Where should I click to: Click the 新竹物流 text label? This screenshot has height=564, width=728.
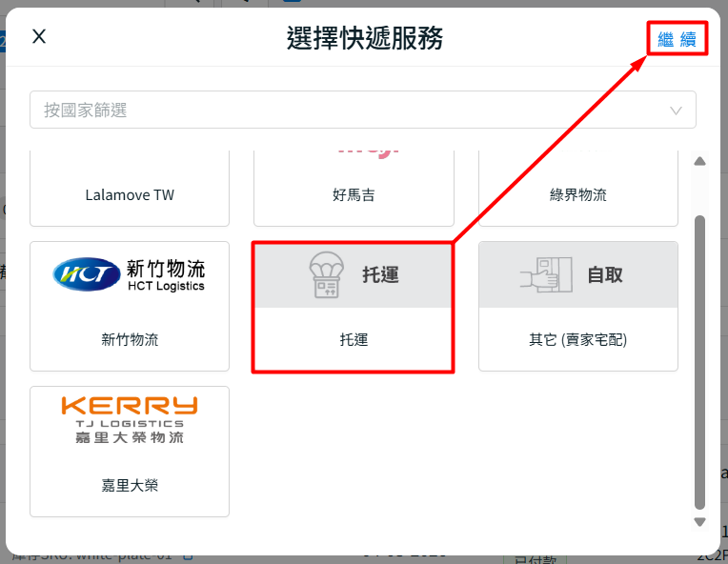130,339
